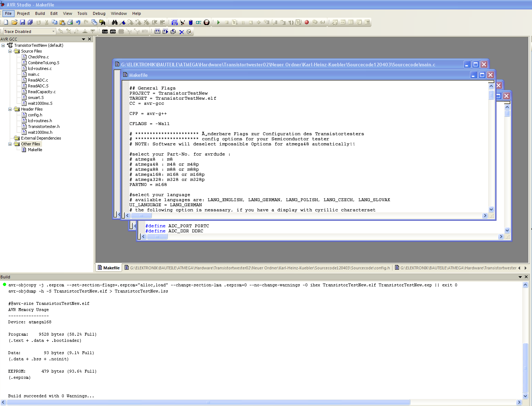Copy selection using the Copy icon
Image resolution: width=532 pixels, height=406 pixels.
point(54,22)
